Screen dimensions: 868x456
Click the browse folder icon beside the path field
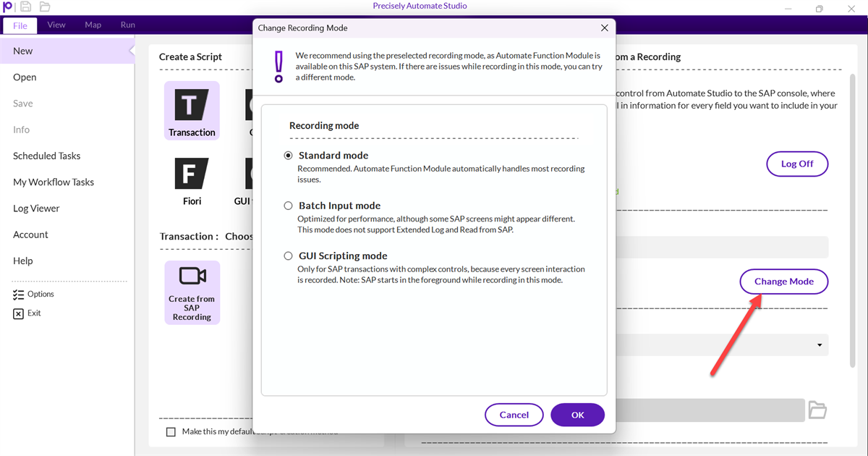(x=817, y=410)
